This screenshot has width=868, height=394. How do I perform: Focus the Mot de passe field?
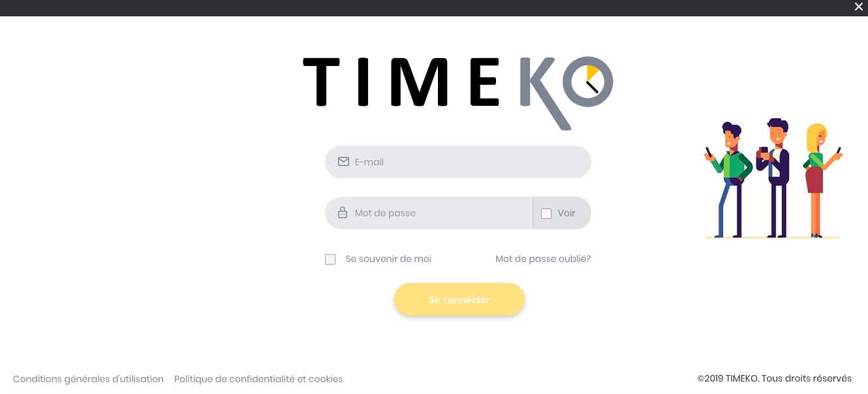(x=429, y=213)
